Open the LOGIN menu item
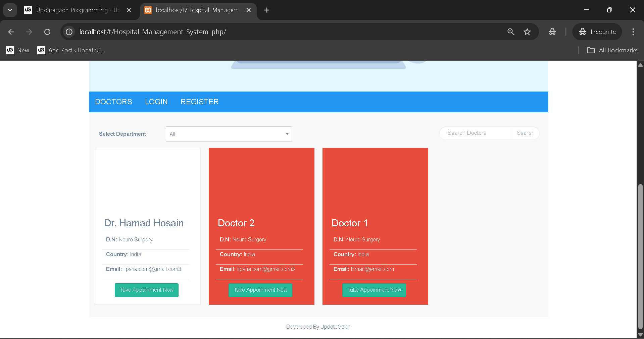The height and width of the screenshot is (339, 644). pyautogui.click(x=156, y=102)
